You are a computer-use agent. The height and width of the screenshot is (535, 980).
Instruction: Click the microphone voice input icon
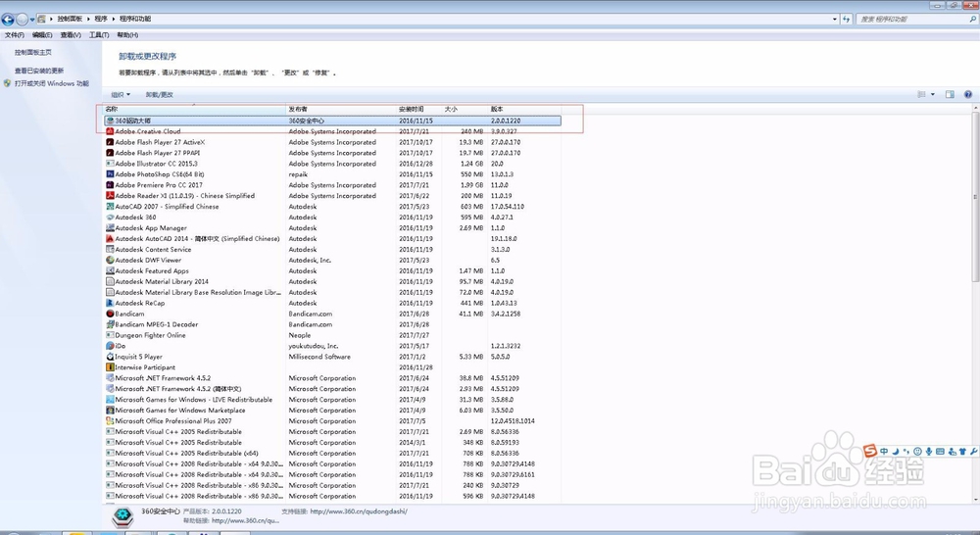[x=929, y=452]
